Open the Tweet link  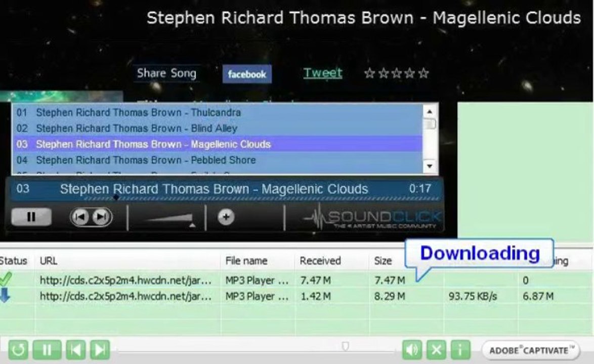323,73
